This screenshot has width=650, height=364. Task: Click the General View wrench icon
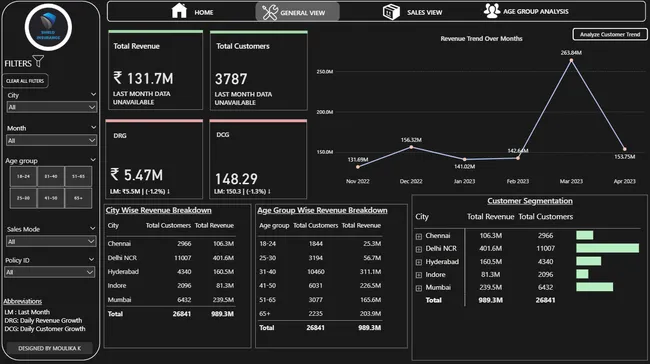click(x=270, y=12)
